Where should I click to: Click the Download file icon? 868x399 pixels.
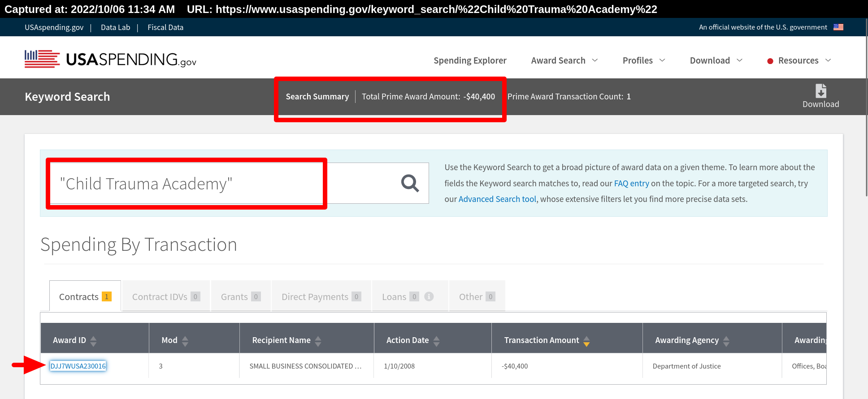821,91
